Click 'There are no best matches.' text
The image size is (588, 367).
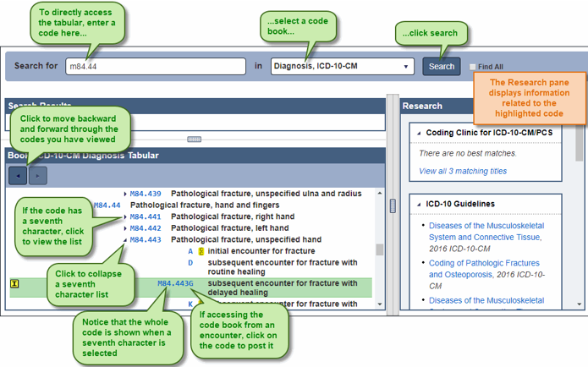(x=468, y=153)
